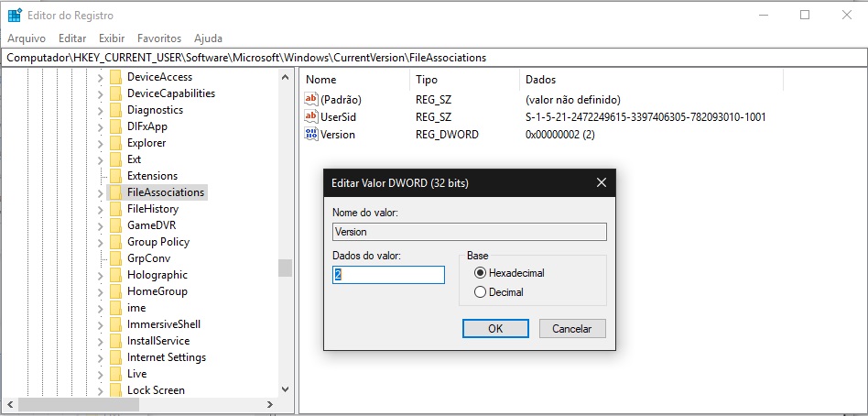This screenshot has width=868, height=416.
Task: Click the Holographic folder icon
Action: click(x=115, y=275)
